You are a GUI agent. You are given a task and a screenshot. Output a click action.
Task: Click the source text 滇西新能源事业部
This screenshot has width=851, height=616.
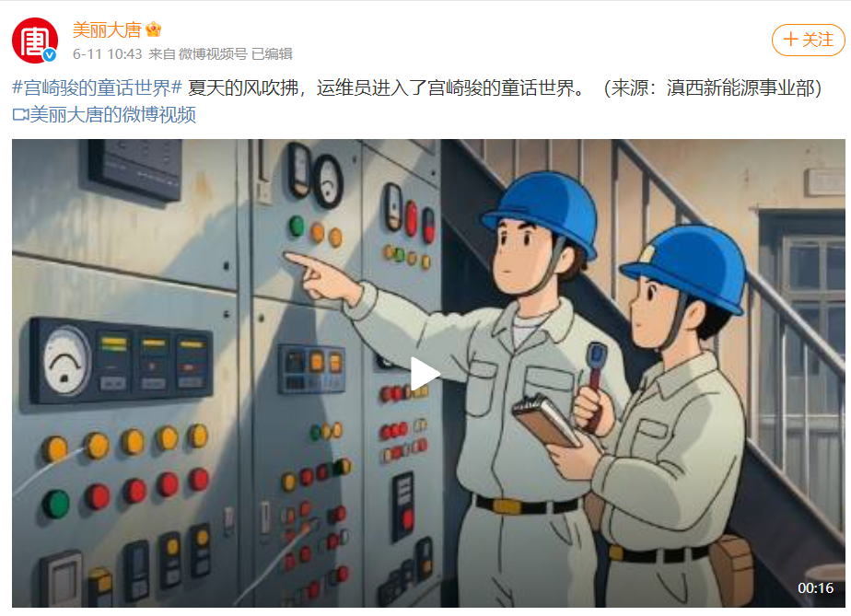(740, 87)
